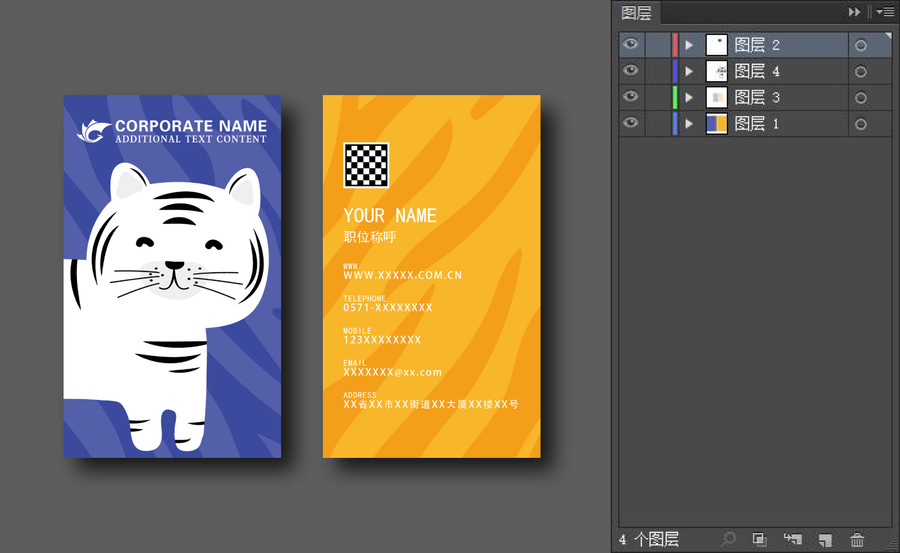Click the target circle of 图层 1

(x=860, y=124)
